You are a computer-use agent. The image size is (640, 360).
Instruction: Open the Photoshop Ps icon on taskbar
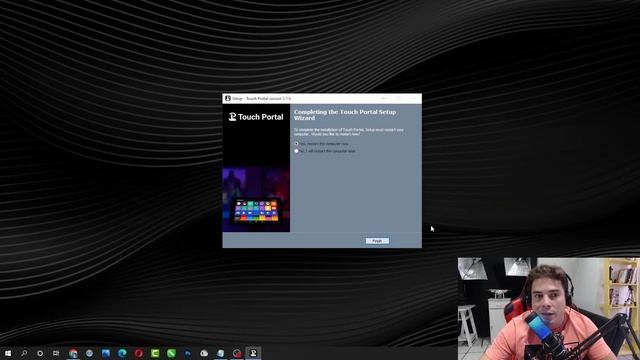pyautogui.click(x=188, y=353)
